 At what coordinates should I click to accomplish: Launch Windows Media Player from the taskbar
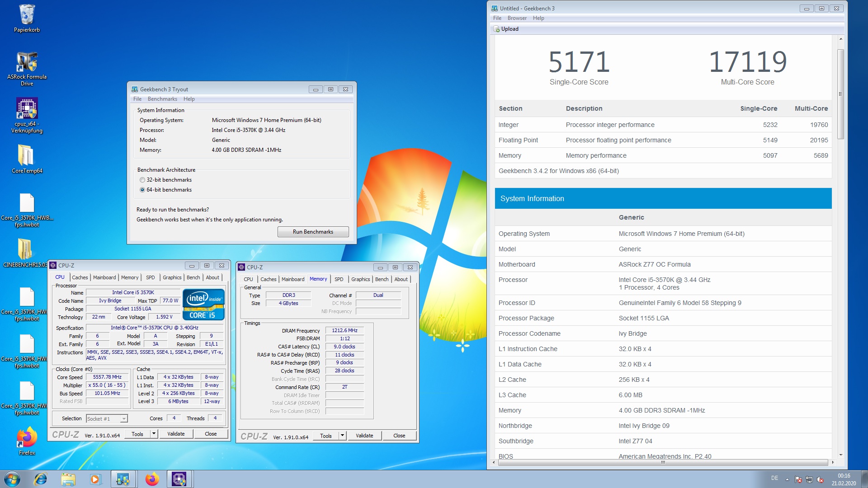point(95,479)
